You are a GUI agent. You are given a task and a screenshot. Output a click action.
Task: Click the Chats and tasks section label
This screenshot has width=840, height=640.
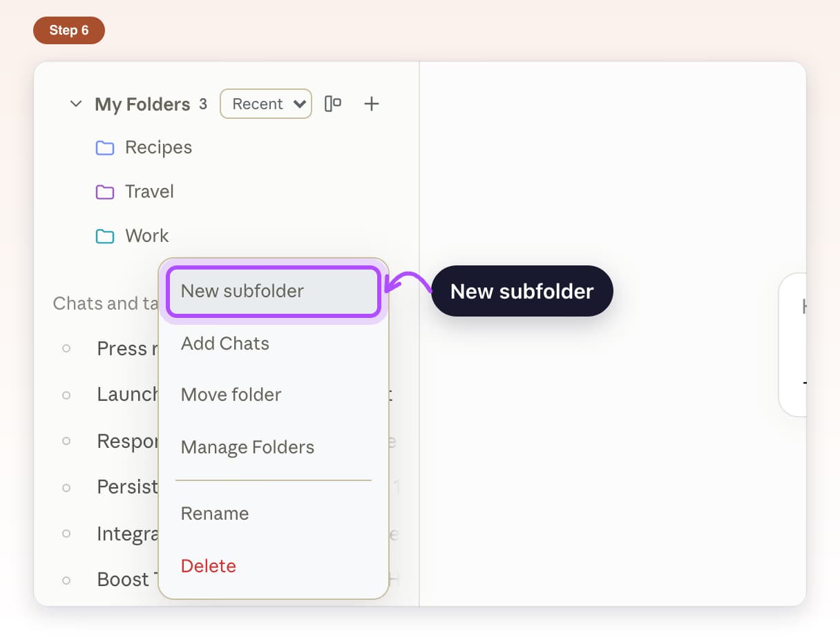[106, 303]
